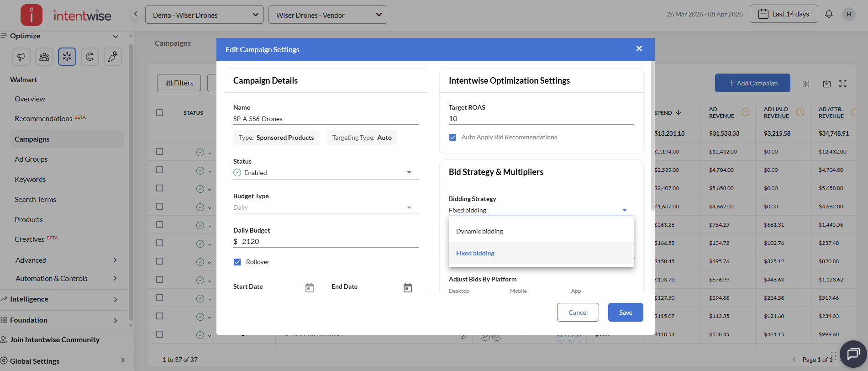
Task: Click the megaphone advertising icon in sidebar
Action: [21, 57]
